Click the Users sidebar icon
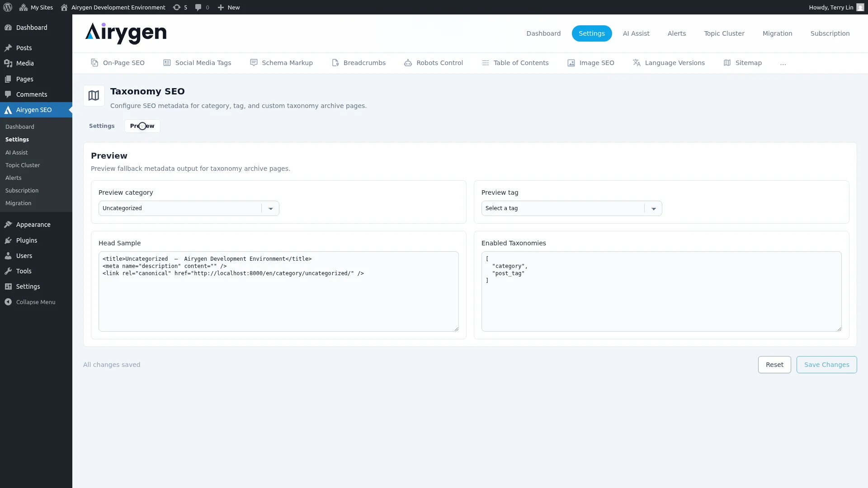Image resolution: width=868 pixels, height=488 pixels. point(8,256)
